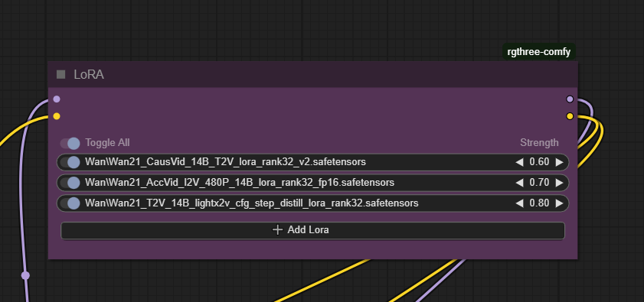Screen dimensions: 644x302
Task: Click the reroute dot on the purple wire
Action: (x=25, y=275)
